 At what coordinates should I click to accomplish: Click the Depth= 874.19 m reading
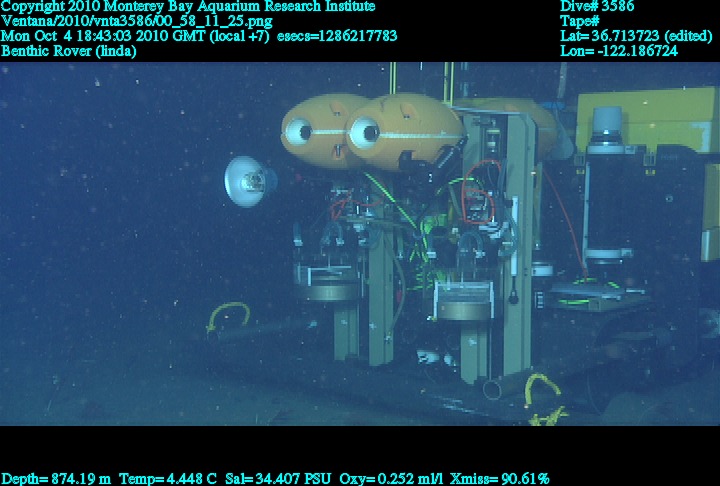57,478
